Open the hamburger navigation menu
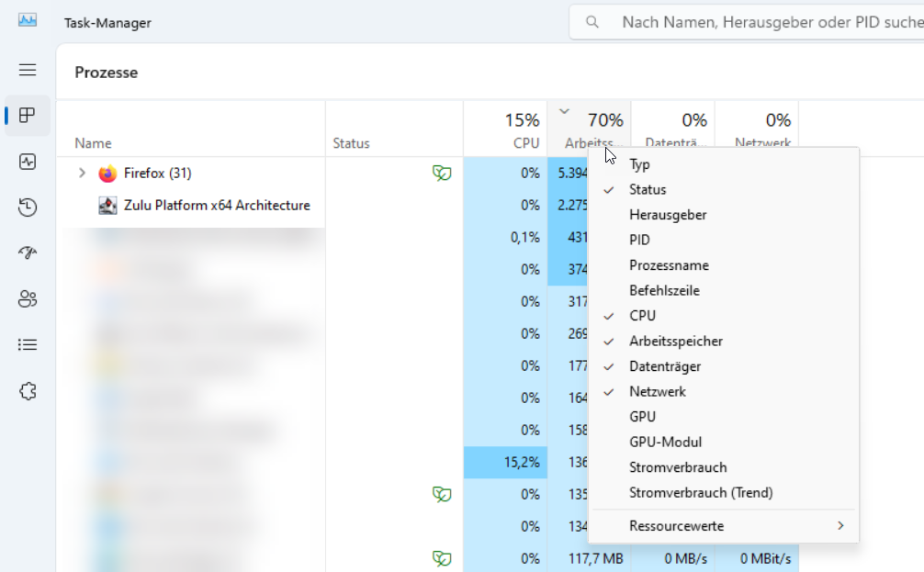The image size is (924, 572). coord(28,70)
